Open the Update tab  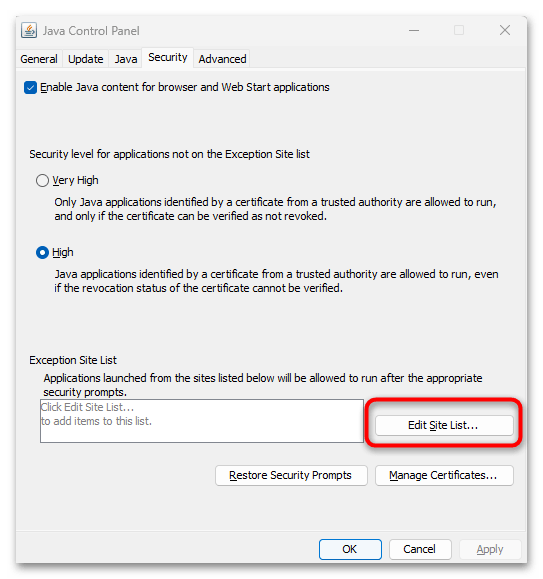[86, 59]
